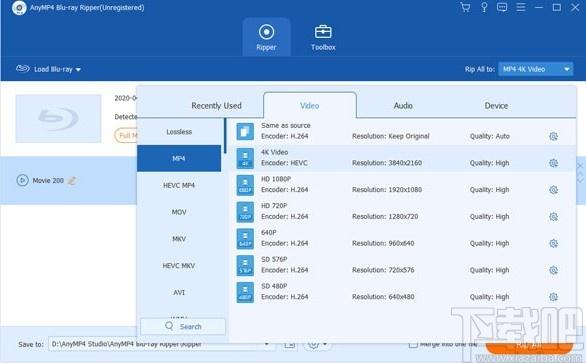586x363 pixels.
Task: Click 'Resolution: 960x640' text
Action: pos(383,243)
